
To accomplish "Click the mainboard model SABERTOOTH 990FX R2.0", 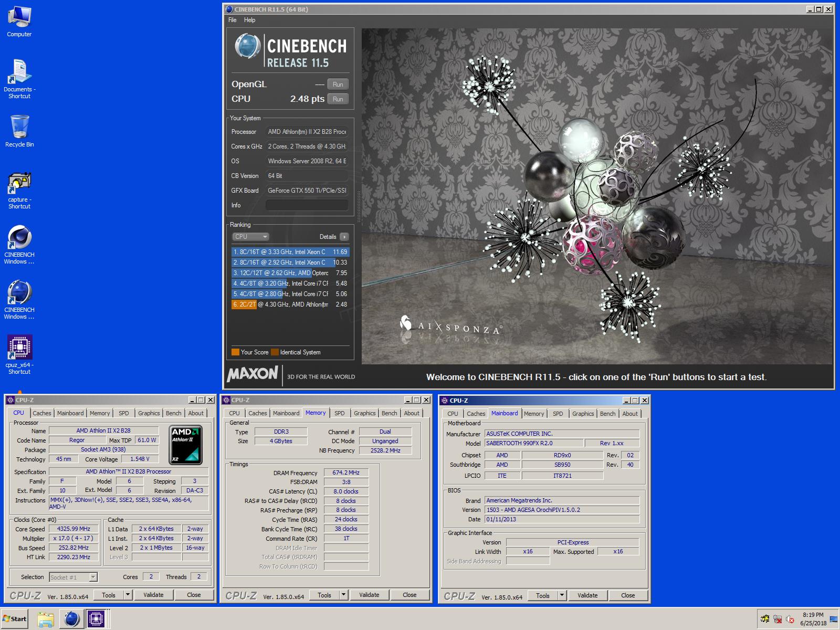I will click(x=533, y=443).
